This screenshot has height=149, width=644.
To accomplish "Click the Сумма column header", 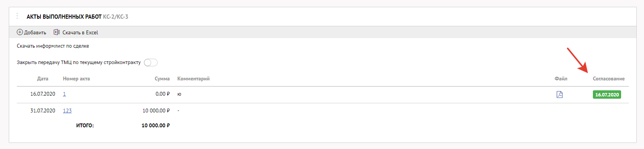I will click(x=162, y=79).
